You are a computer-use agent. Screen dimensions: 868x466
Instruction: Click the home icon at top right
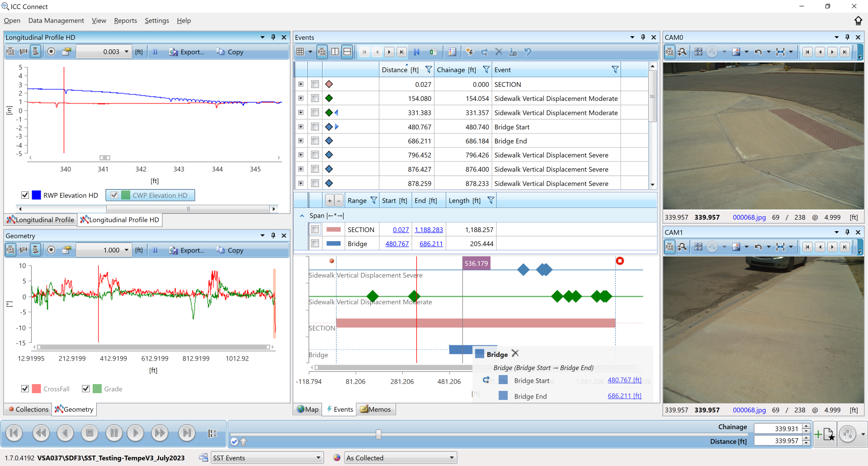click(858, 21)
